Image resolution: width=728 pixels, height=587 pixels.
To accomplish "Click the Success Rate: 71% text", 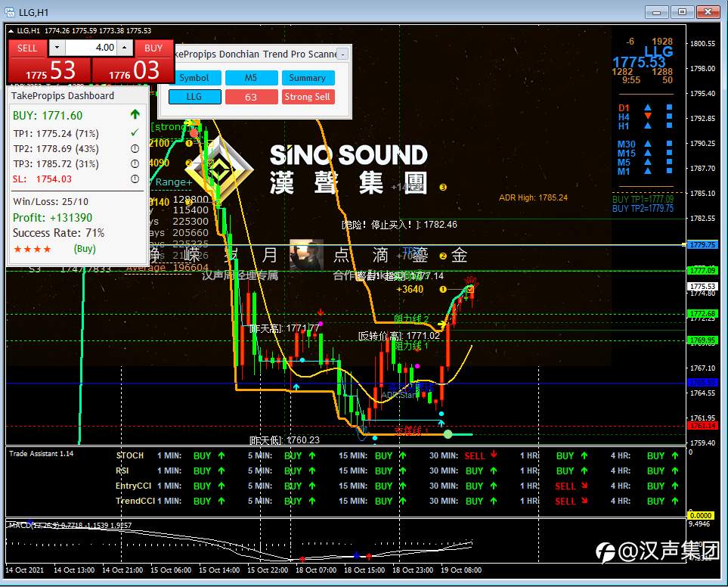I will click(x=58, y=233).
